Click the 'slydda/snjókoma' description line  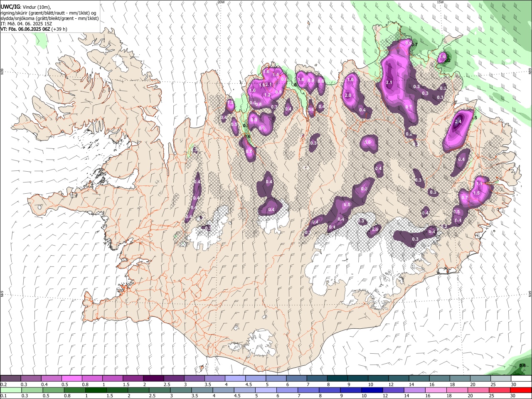[x=50, y=18]
